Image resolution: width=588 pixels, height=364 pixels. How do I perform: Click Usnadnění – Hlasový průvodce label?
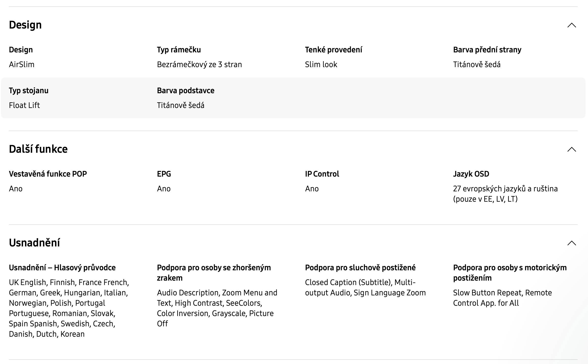pos(62,268)
